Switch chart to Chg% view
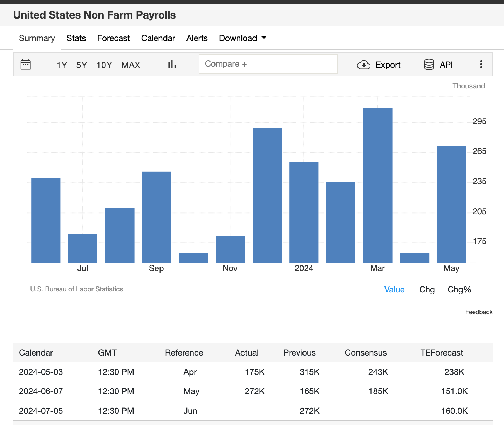The image size is (504, 425). tap(459, 290)
